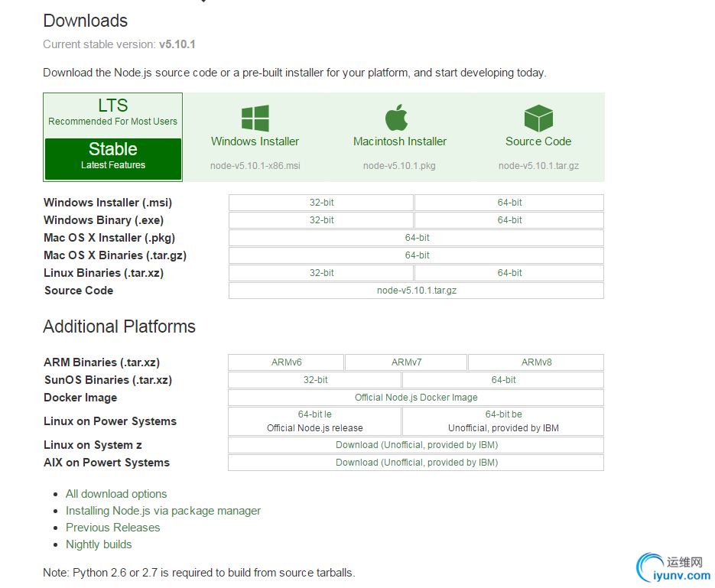
Task: Click the Apple logo icon
Action: click(396, 118)
